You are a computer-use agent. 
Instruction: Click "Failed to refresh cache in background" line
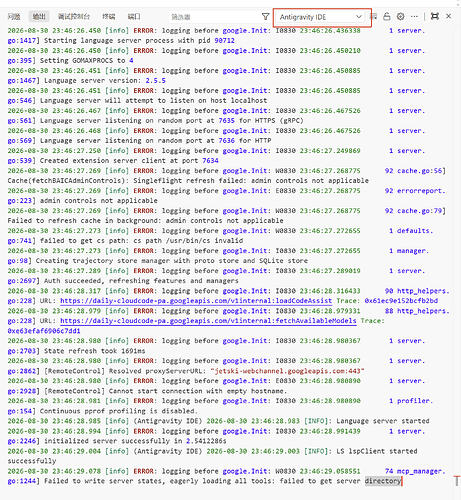coord(145,220)
